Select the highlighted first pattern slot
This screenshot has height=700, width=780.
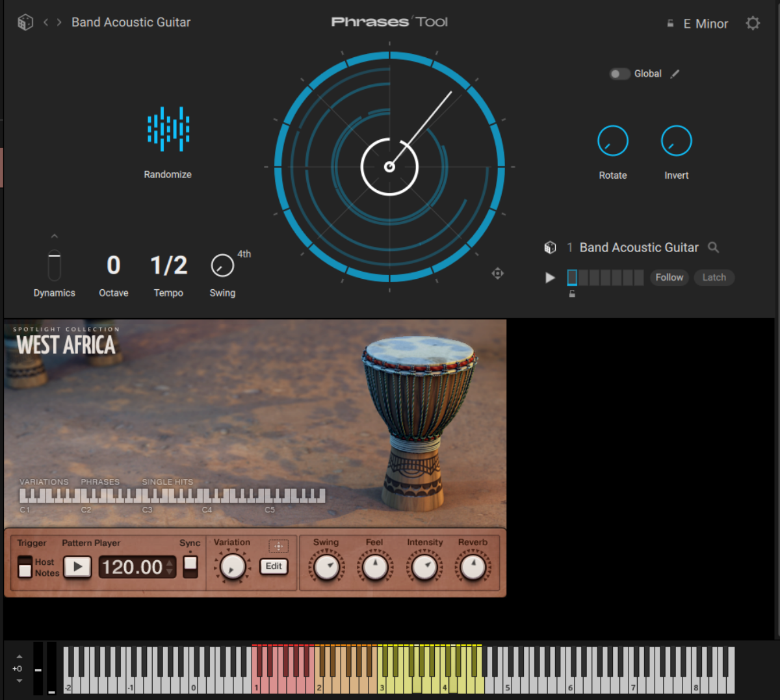pos(572,278)
